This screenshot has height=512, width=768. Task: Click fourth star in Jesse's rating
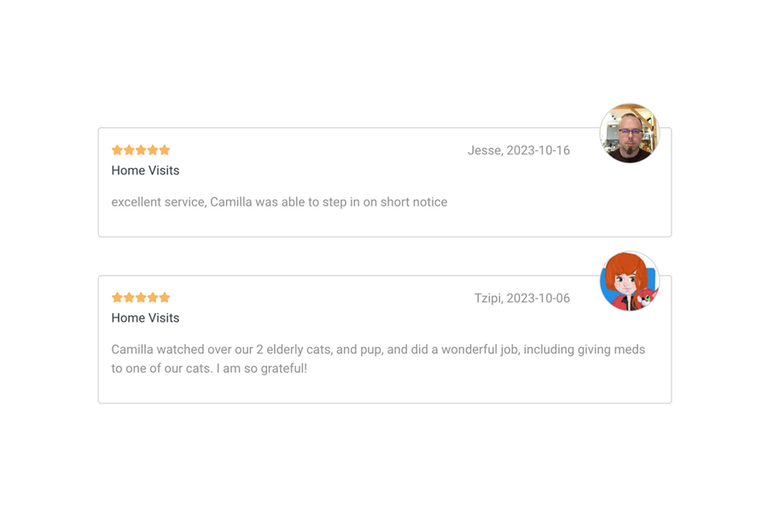153,150
